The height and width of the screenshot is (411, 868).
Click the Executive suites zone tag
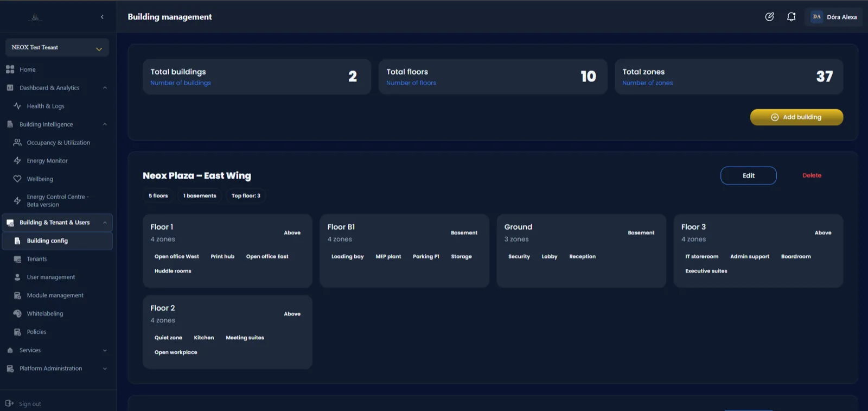click(706, 271)
